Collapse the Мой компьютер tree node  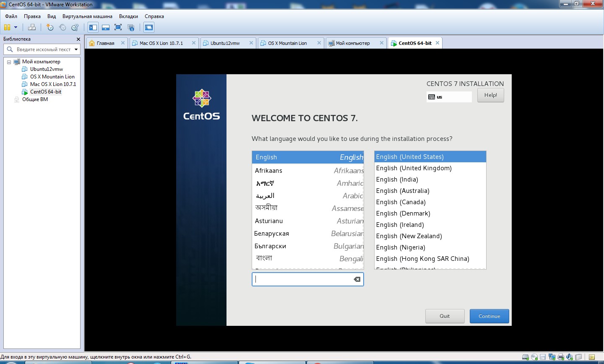tap(9, 62)
